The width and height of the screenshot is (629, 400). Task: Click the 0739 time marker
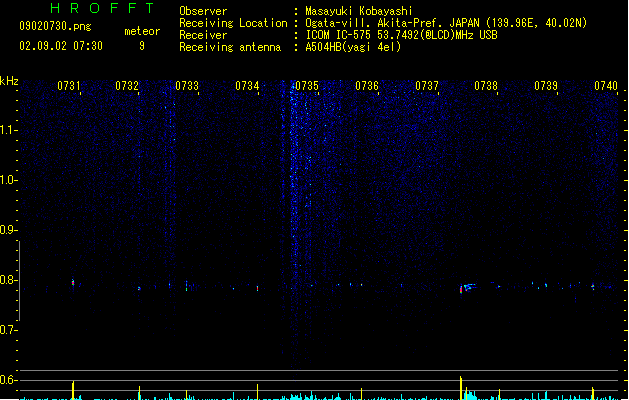coord(546,86)
